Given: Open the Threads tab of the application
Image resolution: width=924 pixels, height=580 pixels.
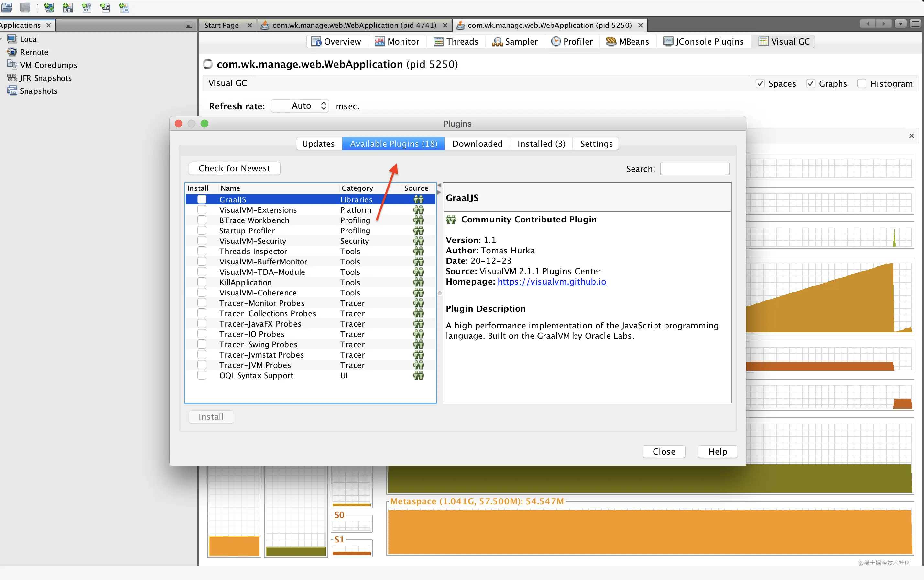Looking at the screenshot, I should pyautogui.click(x=456, y=41).
